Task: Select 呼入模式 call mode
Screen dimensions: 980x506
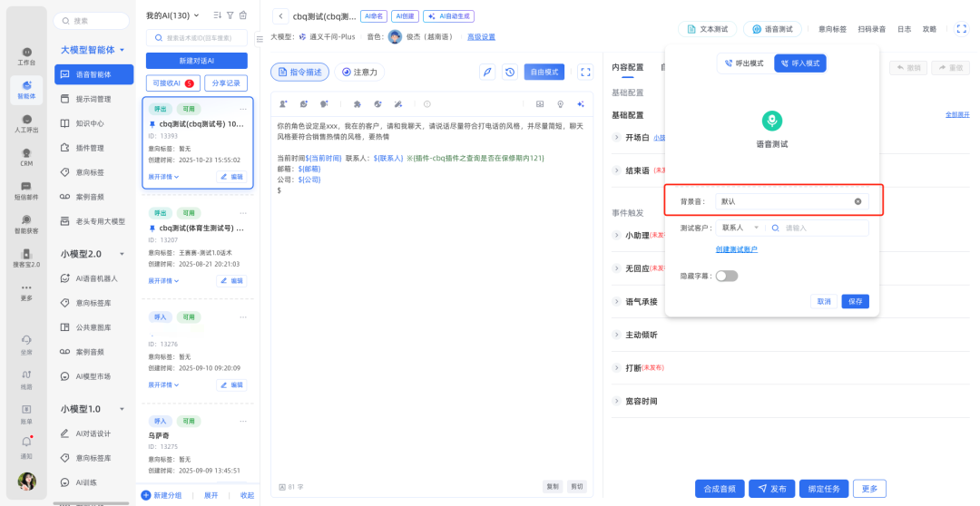Action: click(x=800, y=63)
